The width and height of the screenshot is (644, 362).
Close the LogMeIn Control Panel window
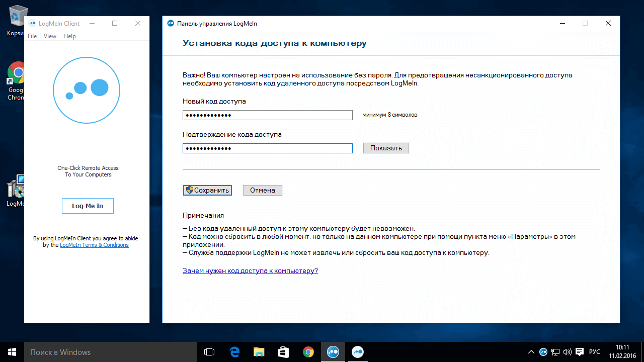608,23
